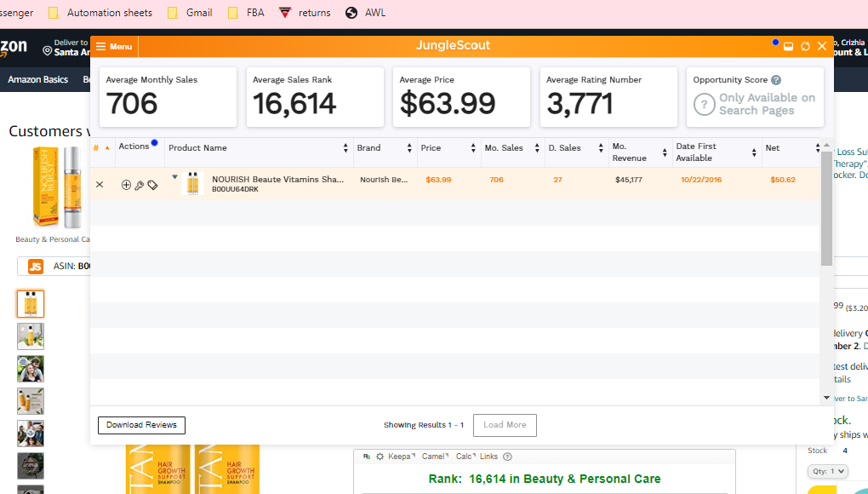Click Download Reviews button
Image resolution: width=868 pixels, height=494 pixels.
[142, 425]
